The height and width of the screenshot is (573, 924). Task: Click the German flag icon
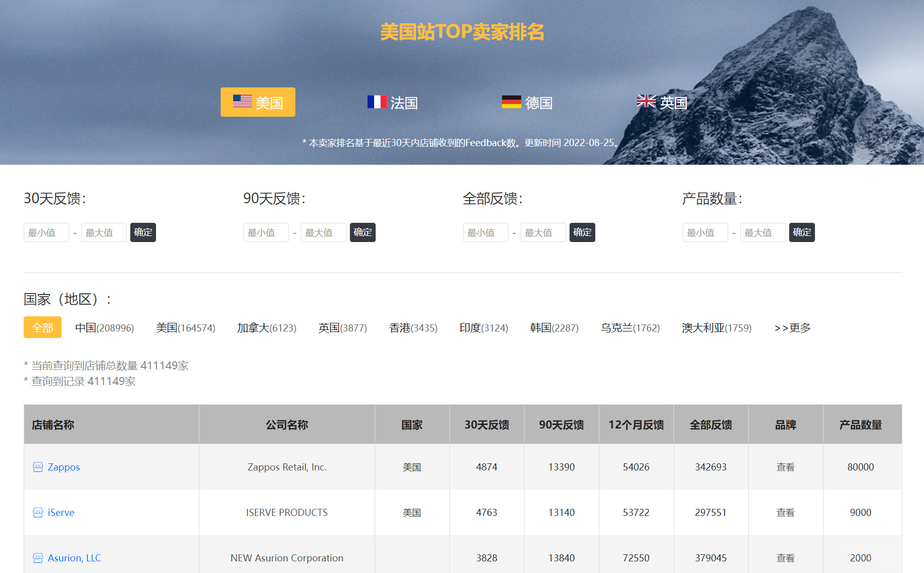pos(511,102)
